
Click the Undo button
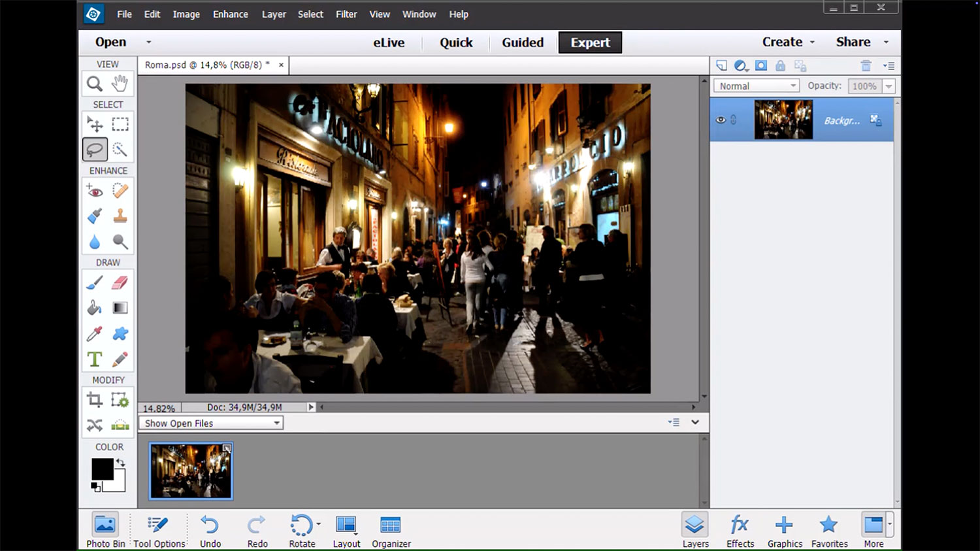point(210,530)
